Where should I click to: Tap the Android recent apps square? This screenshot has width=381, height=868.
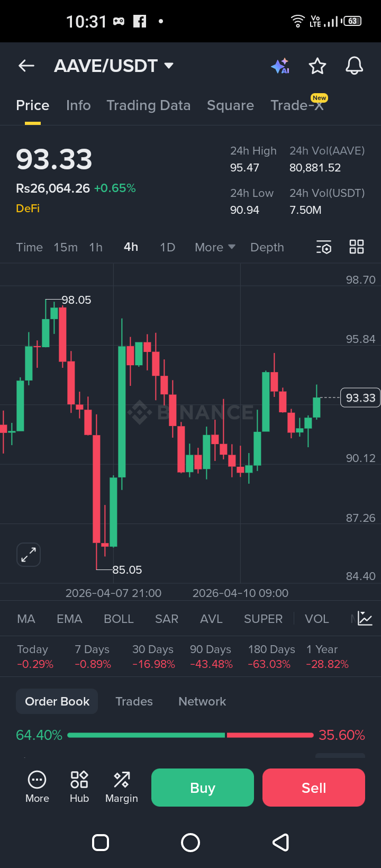click(x=101, y=842)
